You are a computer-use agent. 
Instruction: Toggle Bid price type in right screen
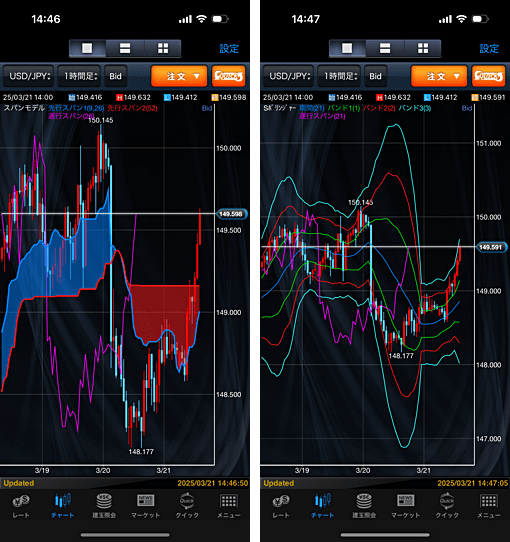click(375, 76)
